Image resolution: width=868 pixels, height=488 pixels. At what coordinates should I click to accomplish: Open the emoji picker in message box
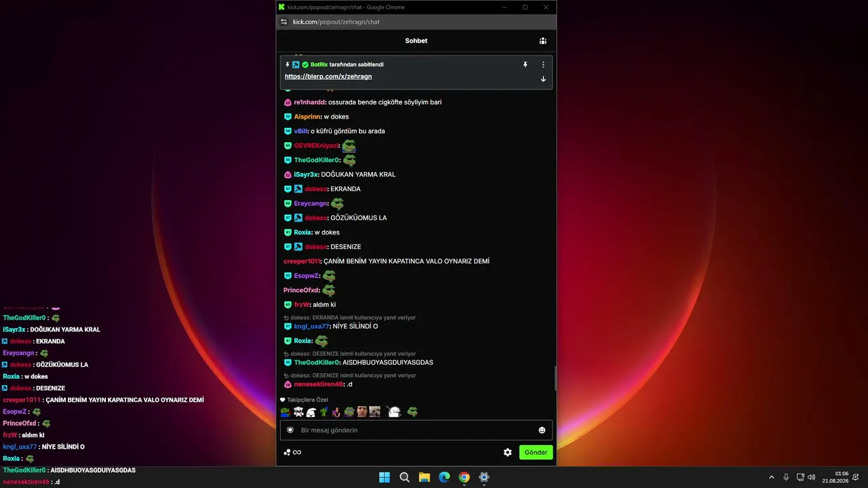click(x=542, y=430)
